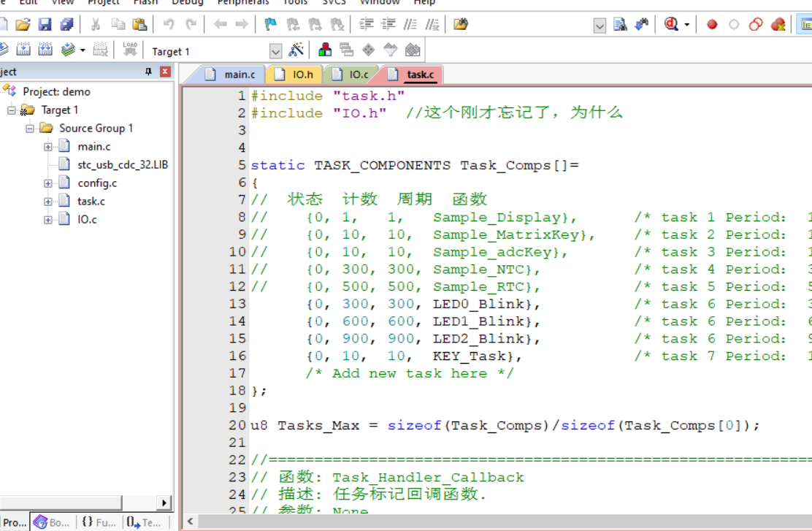Redo the last undone edit
Viewport: 812px width, 531px height.
tap(191, 24)
